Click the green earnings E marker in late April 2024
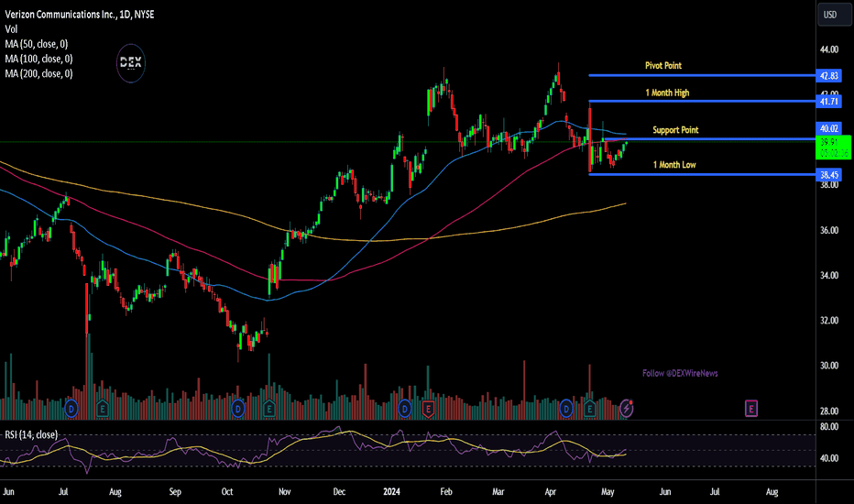The image size is (854, 504). 590,408
